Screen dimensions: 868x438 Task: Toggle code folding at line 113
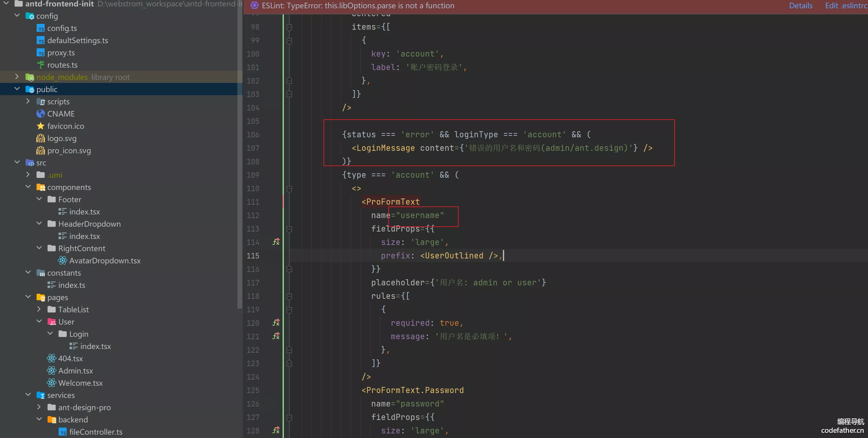coord(289,229)
